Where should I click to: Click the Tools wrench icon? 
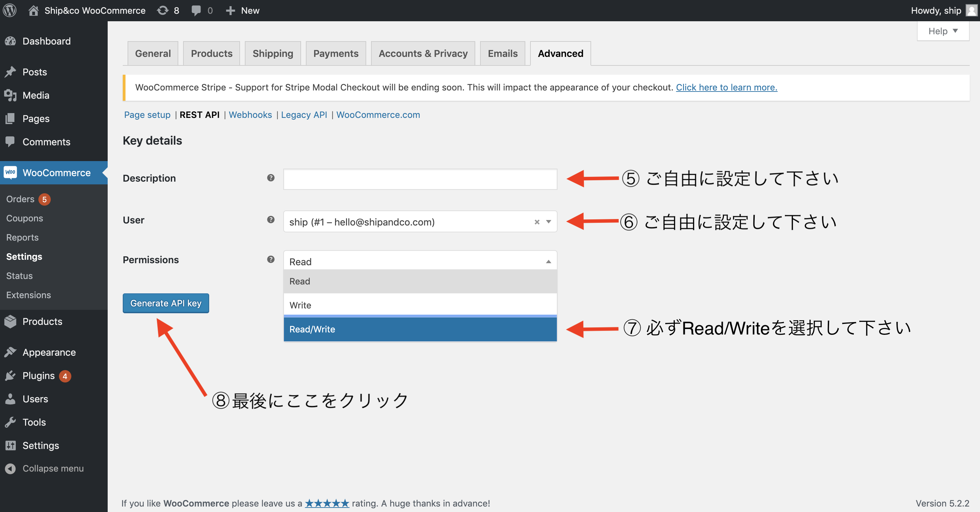pos(10,422)
